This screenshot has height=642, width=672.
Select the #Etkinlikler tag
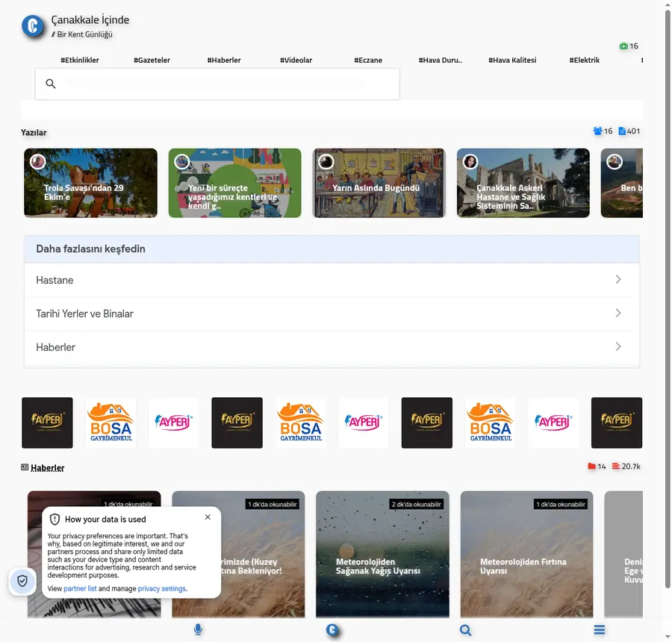pyautogui.click(x=80, y=60)
